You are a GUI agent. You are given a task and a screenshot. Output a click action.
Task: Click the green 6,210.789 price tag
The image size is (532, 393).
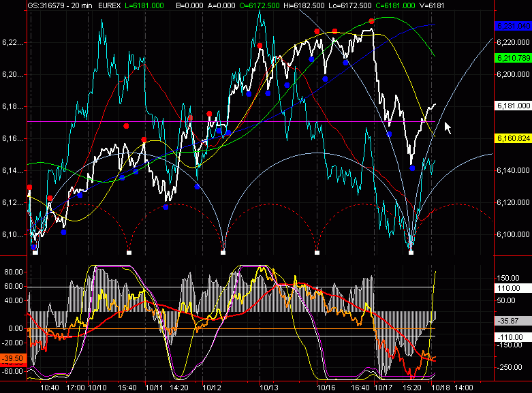(513, 58)
